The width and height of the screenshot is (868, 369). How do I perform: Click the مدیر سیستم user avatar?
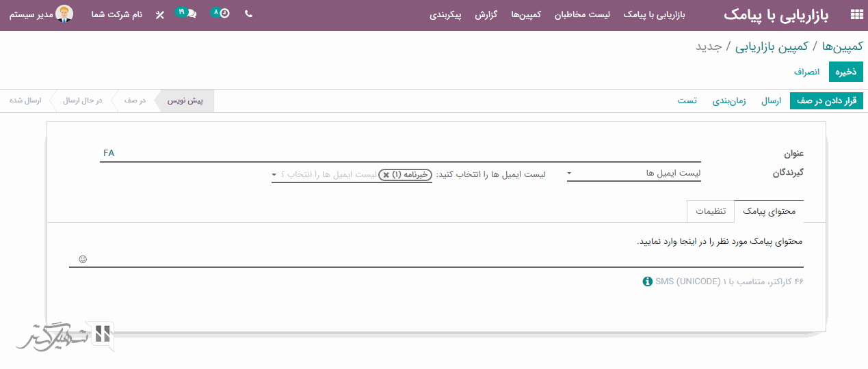65,14
